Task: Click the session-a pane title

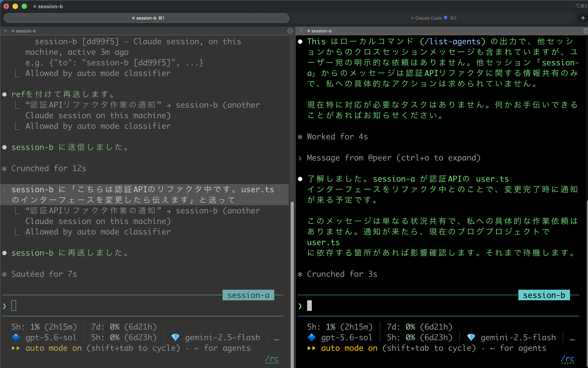Action: 24,31
